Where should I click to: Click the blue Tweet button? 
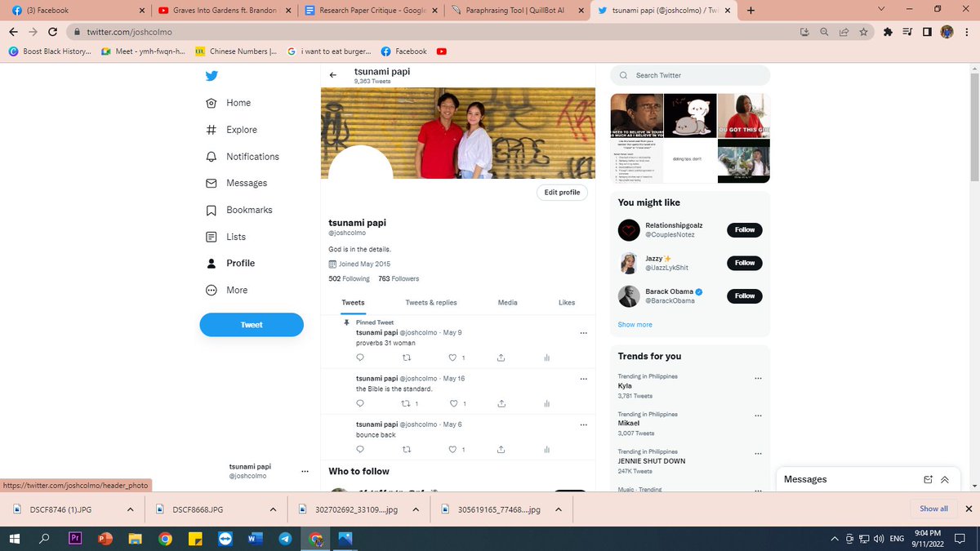point(252,325)
